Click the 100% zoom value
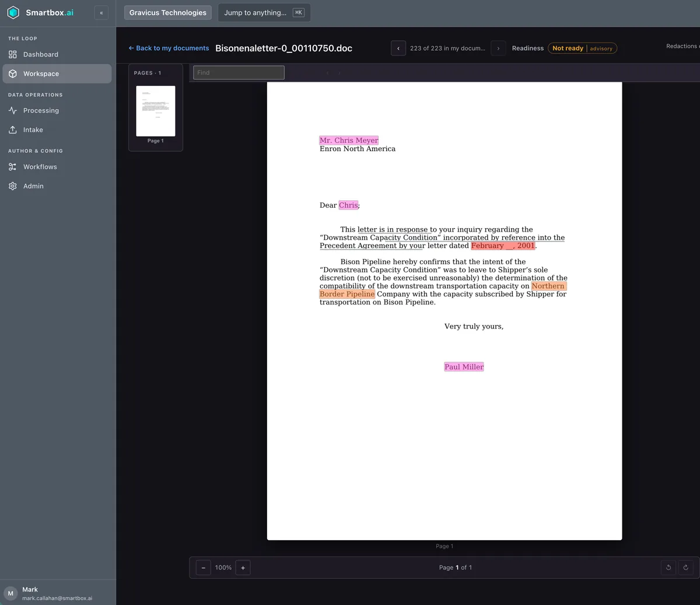Viewport: 700px width, 605px height. point(223,568)
